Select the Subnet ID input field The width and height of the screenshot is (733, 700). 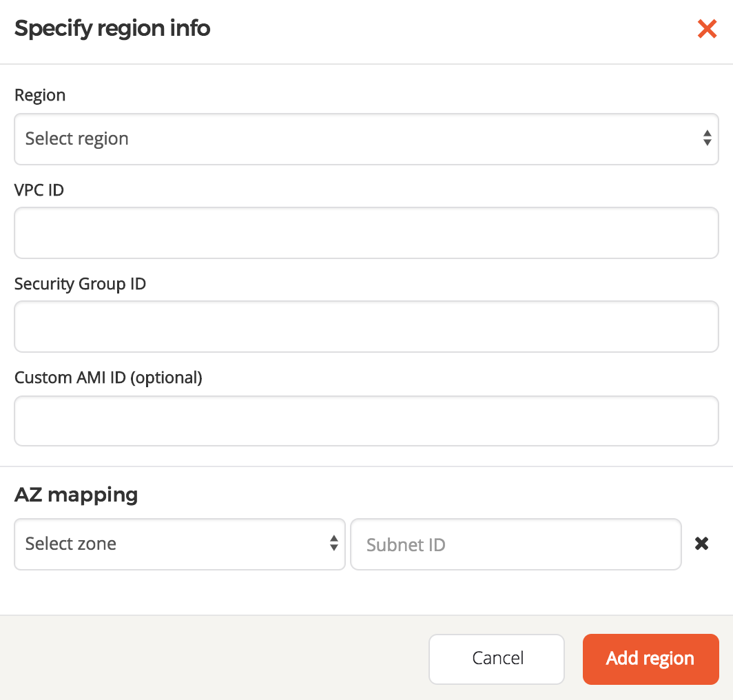coord(515,544)
